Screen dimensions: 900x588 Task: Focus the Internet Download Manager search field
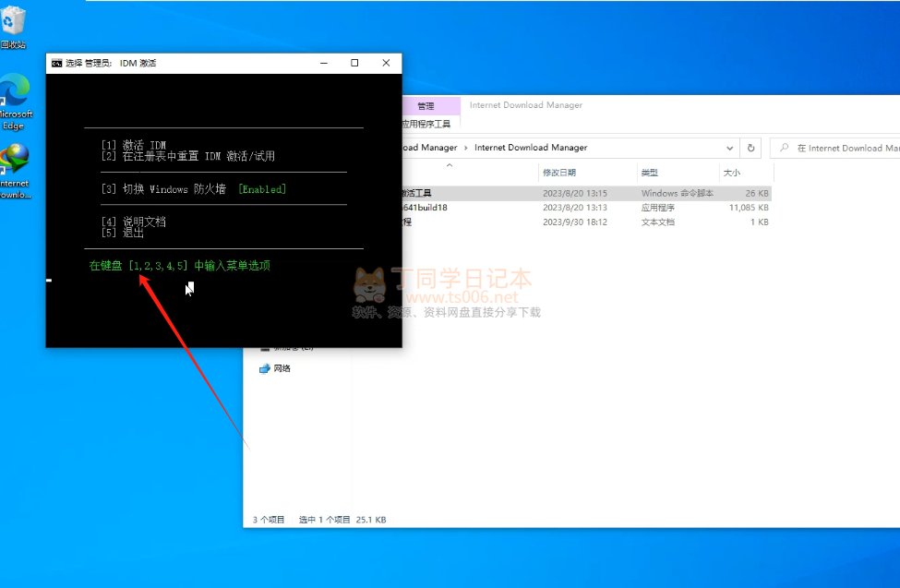[x=835, y=148]
